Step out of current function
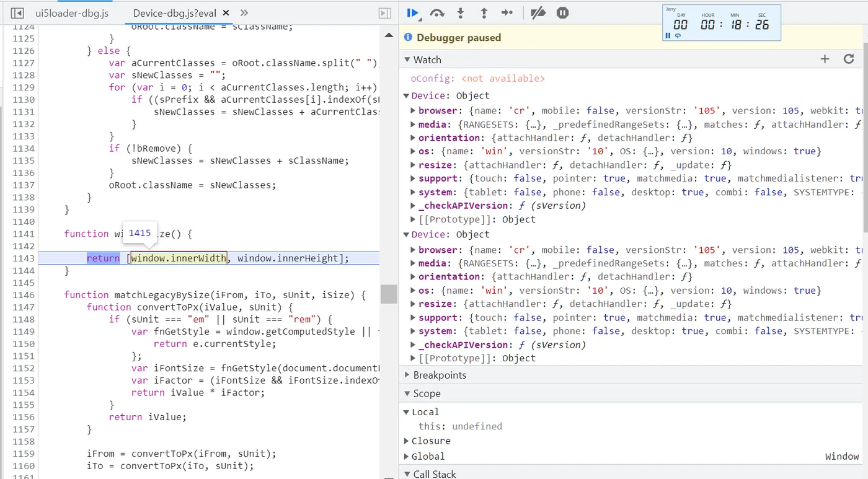 tap(484, 13)
